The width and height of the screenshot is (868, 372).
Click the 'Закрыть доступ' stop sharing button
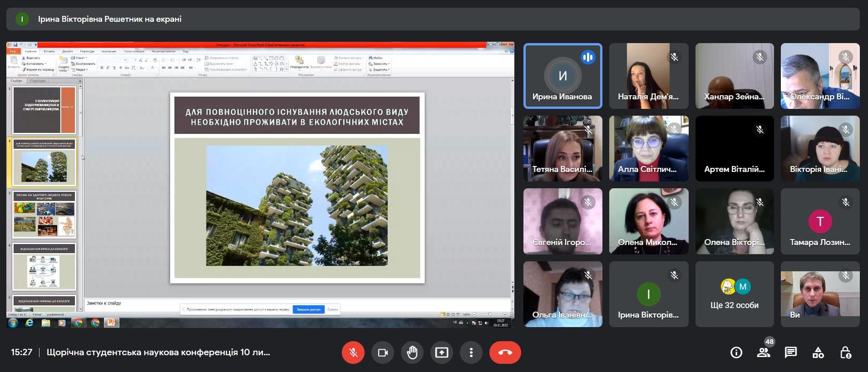tap(309, 309)
